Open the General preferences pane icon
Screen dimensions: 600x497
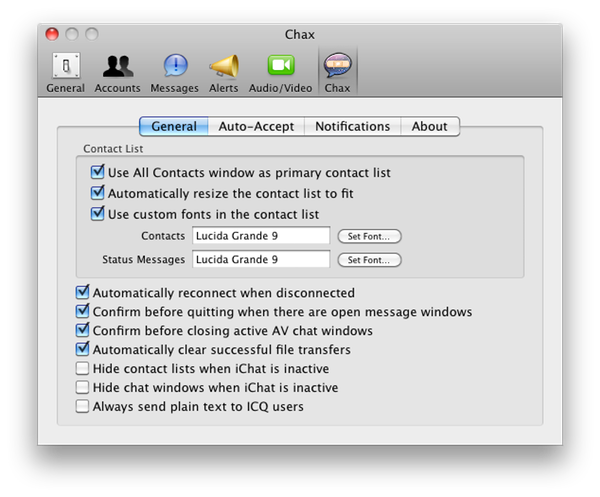tap(66, 73)
